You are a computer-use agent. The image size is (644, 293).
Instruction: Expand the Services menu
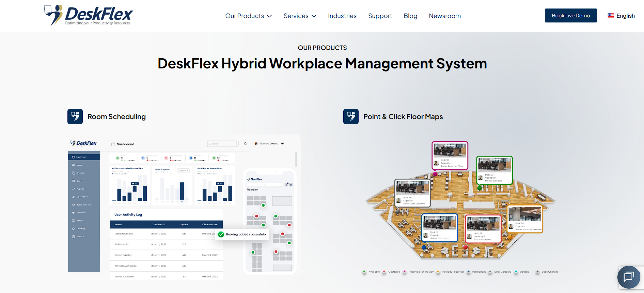click(x=300, y=16)
